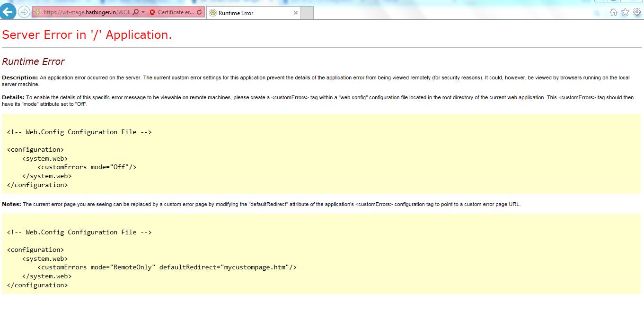Click the "Certificate er..." security status text
Image resolution: width=644 pixels, height=327 pixels.
176,12
